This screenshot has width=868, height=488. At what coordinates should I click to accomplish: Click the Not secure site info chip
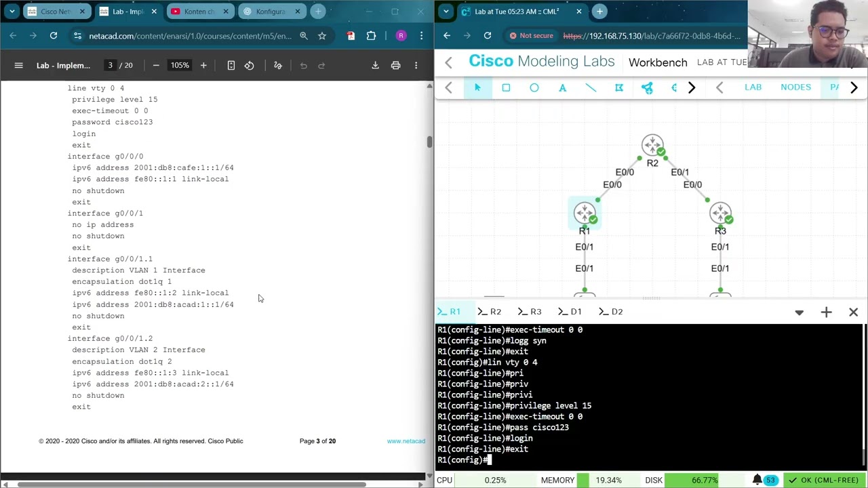tap(531, 36)
